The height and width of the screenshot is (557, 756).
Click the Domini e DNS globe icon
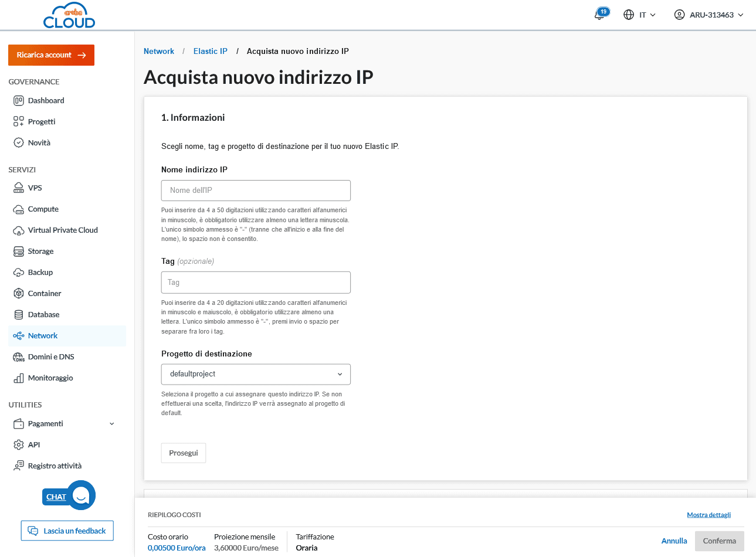[x=19, y=357]
